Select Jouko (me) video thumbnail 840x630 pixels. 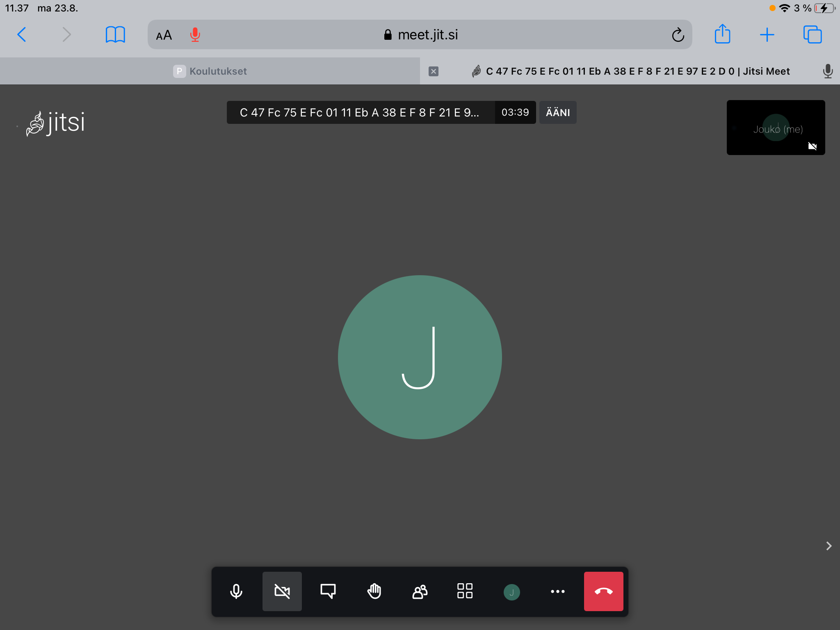coord(776,128)
